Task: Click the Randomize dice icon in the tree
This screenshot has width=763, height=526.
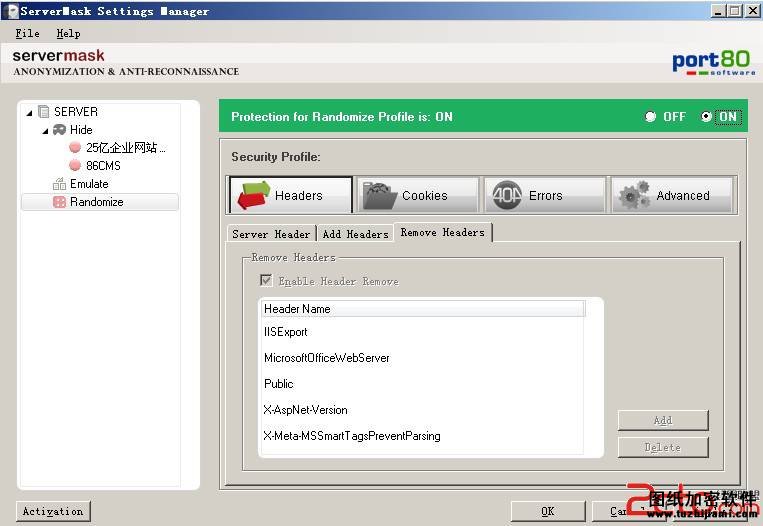Action: pyautogui.click(x=59, y=202)
